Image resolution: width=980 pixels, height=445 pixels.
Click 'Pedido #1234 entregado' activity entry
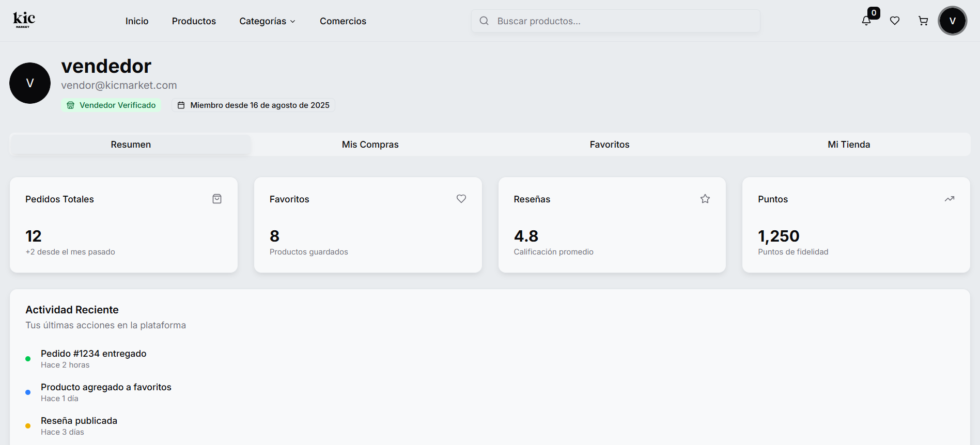tap(94, 354)
